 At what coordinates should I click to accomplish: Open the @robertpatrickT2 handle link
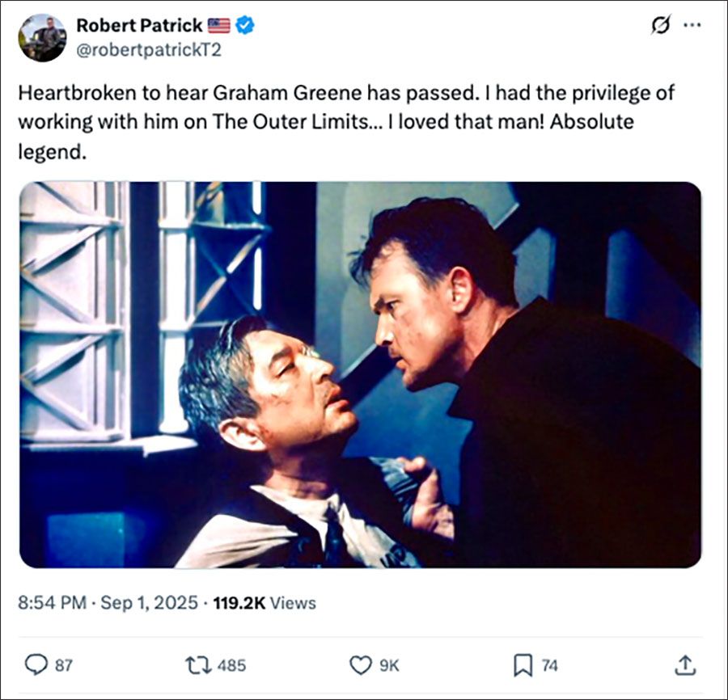click(149, 50)
